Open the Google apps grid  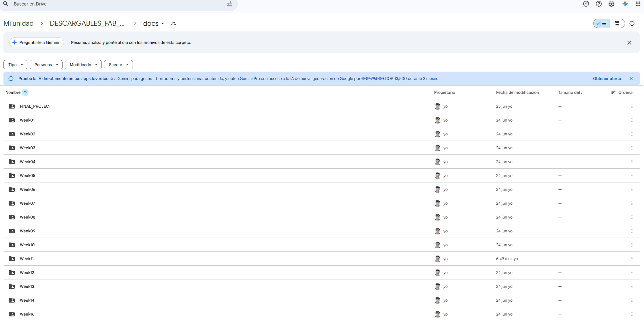[x=638, y=4]
